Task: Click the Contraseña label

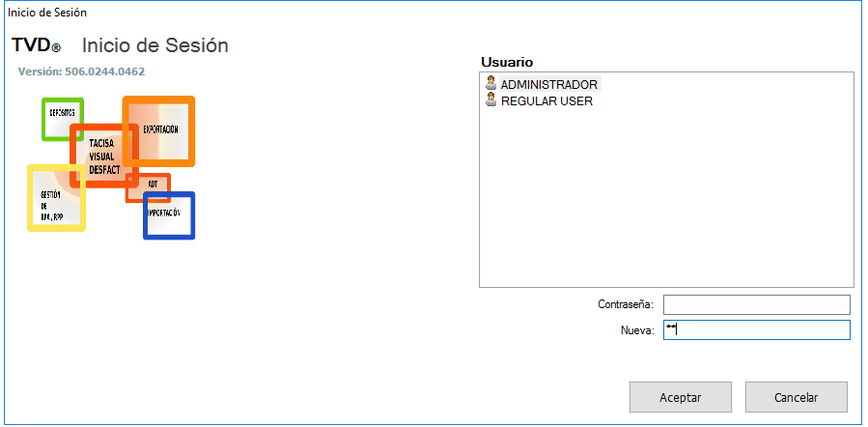Action: click(626, 305)
